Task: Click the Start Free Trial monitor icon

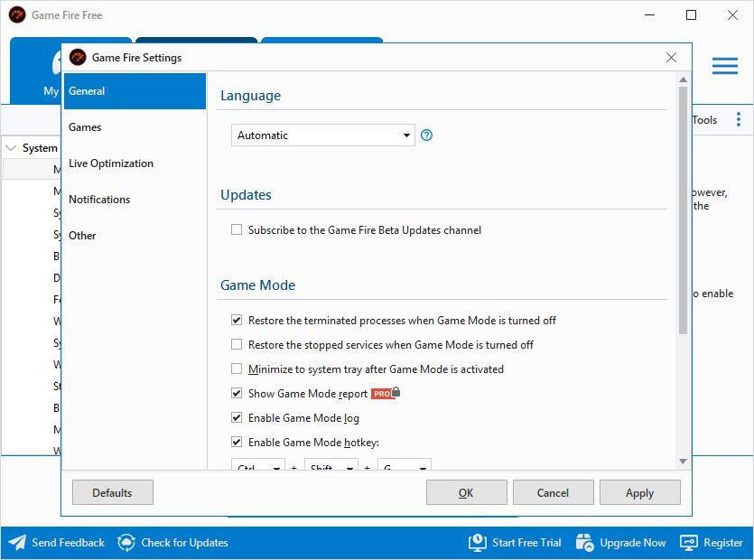Action: pos(478,543)
